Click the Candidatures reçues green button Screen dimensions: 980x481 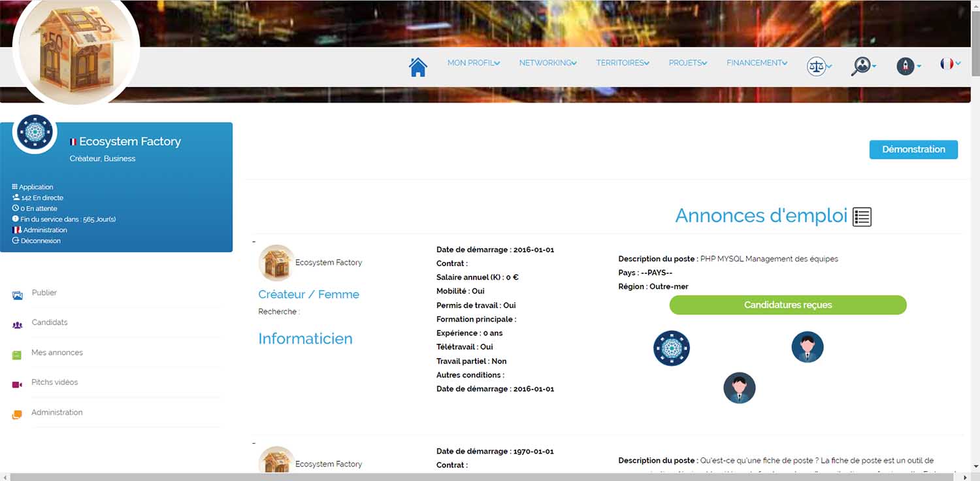[x=788, y=305]
